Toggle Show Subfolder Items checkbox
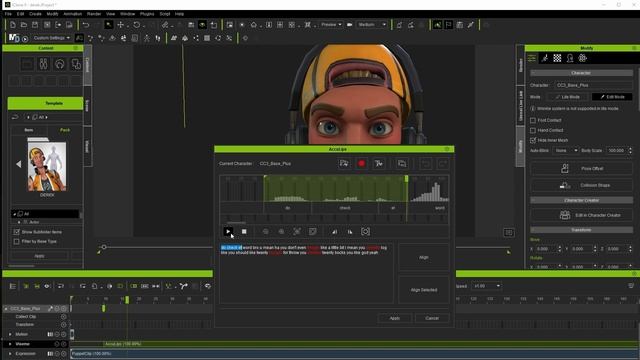 tap(16, 232)
